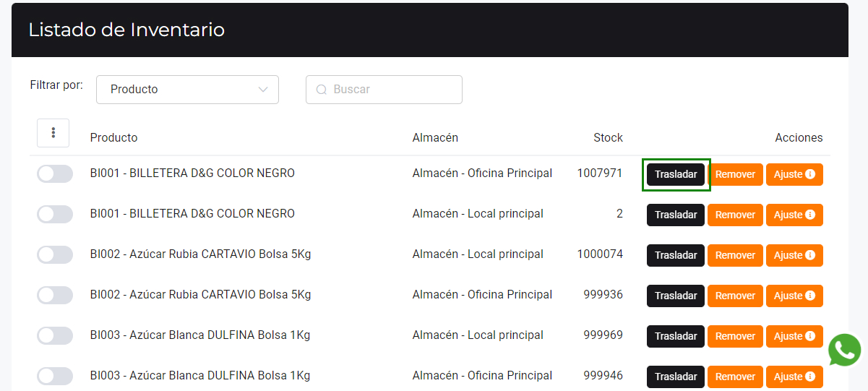Enable switch for Azúcar Rubia with stock 1000074
The height and width of the screenshot is (391, 868).
[x=55, y=255]
